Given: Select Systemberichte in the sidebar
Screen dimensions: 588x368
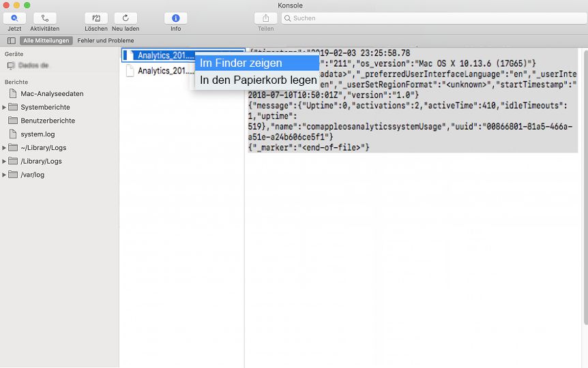Looking at the screenshot, I should [46, 107].
